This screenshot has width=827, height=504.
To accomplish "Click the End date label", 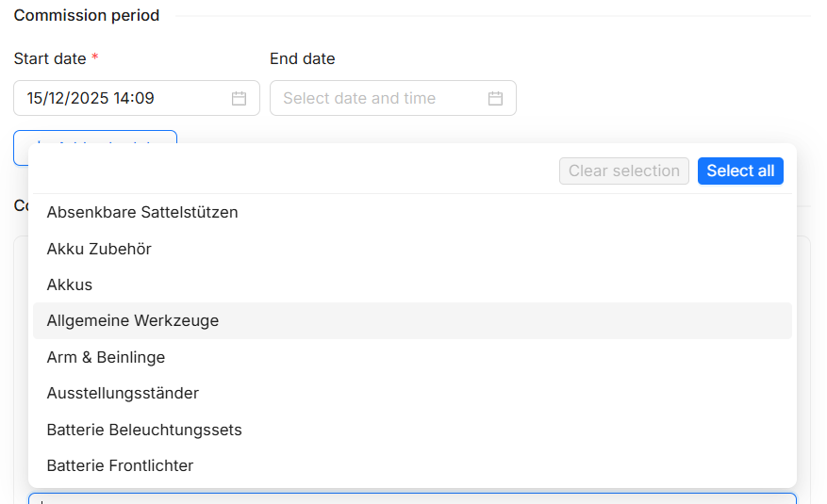I will click(302, 58).
